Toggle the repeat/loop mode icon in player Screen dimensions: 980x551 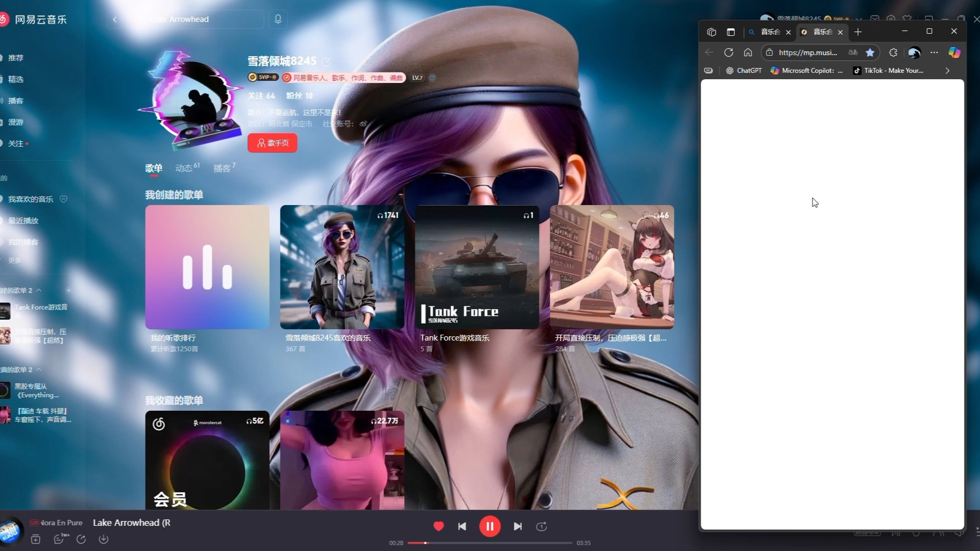[x=541, y=526]
